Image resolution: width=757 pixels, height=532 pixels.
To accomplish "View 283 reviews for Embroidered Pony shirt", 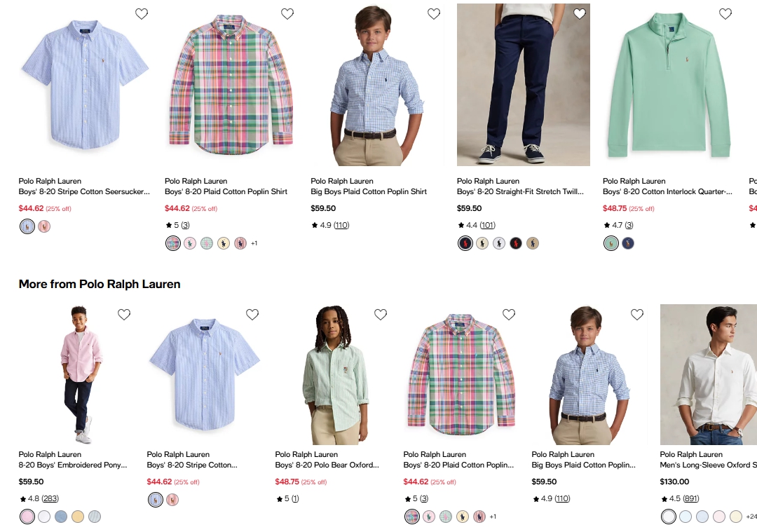I will click(50, 498).
